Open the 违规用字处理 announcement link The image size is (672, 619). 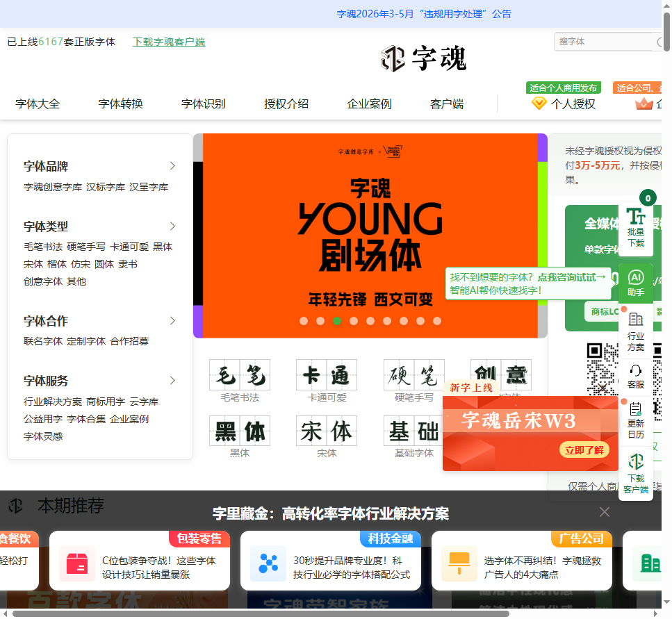click(x=424, y=14)
